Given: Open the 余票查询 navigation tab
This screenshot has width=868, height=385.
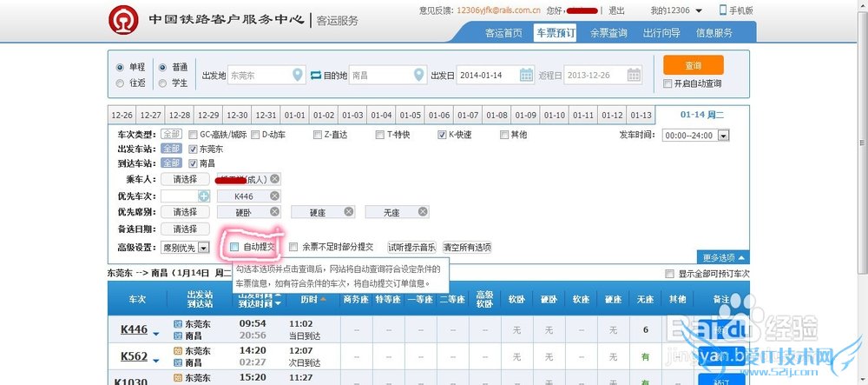Looking at the screenshot, I should coord(608,33).
